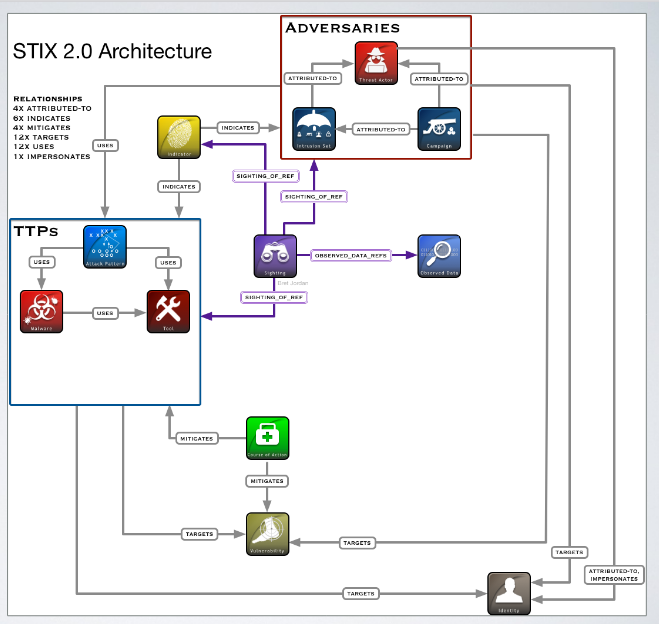Viewport: 659px width, 624px height.
Task: Select the Attack Pattern playbook icon
Action: click(x=105, y=247)
